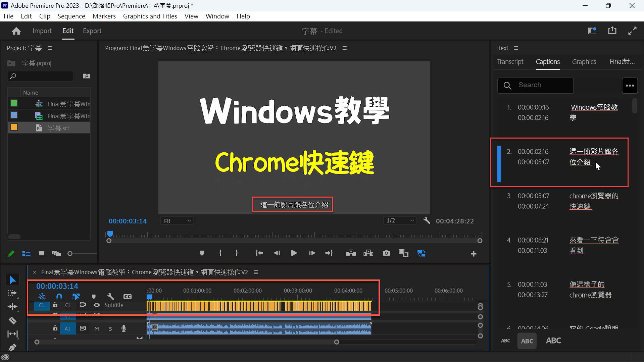Viewport: 644px width, 362px height.
Task: Switch to Import workspace
Action: coord(42,31)
